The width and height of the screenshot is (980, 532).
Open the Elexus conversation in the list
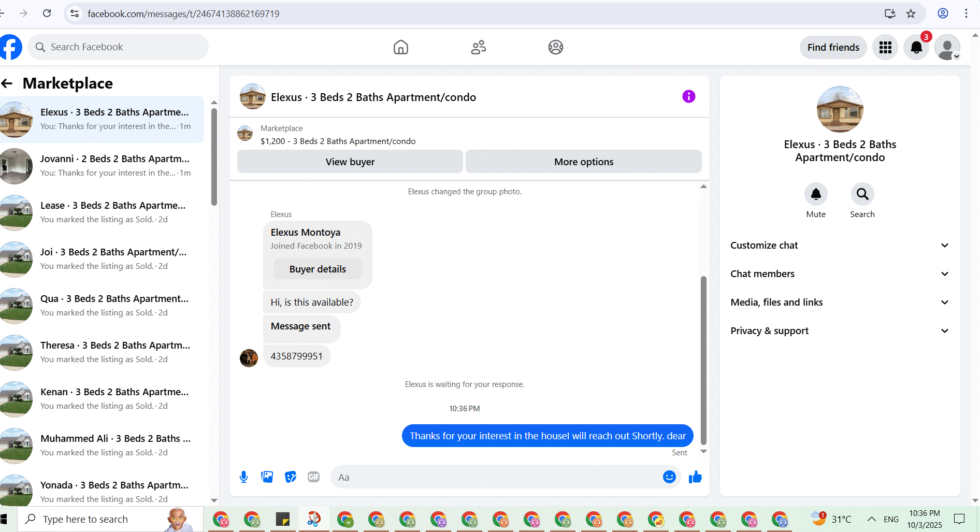click(102, 120)
